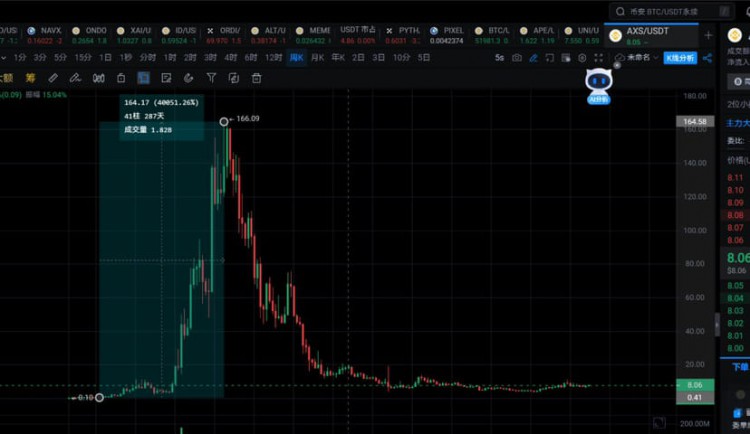Click the filter funnel icon

tap(211, 78)
